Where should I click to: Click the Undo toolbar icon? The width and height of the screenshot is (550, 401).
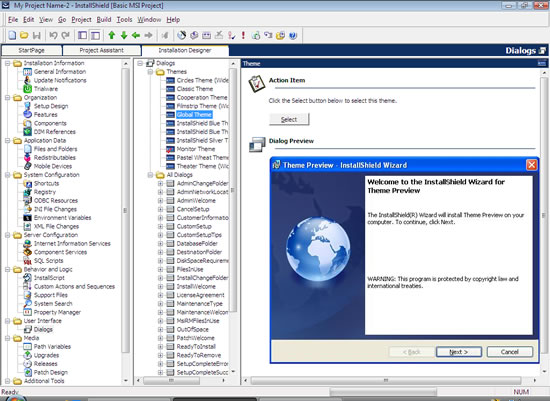[x=53, y=35]
